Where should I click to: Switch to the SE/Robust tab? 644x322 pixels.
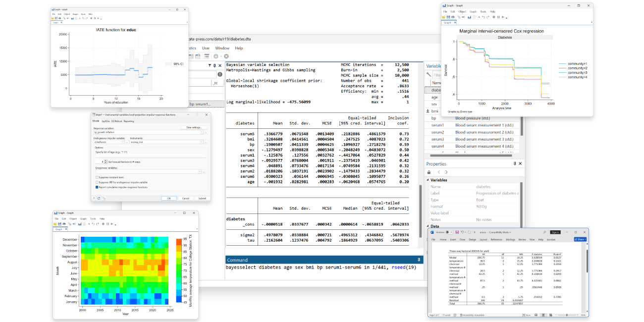[117, 121]
